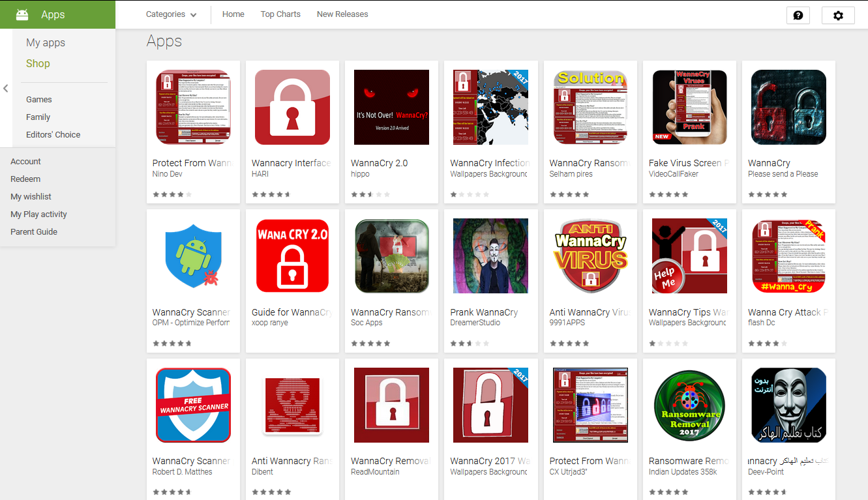Open Games category in sidebar

[39, 100]
